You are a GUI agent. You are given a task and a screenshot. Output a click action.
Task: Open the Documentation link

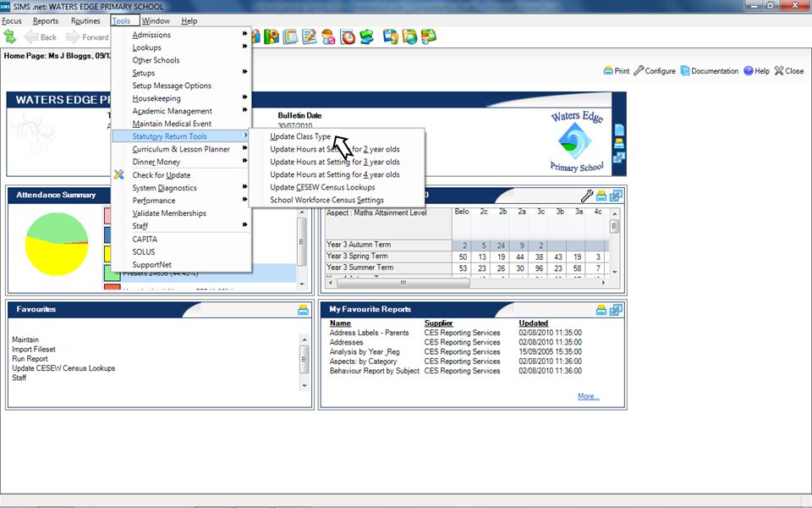coord(710,71)
